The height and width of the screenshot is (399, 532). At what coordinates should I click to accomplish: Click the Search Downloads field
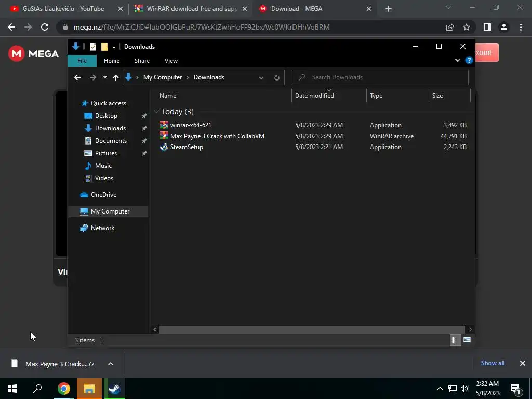pyautogui.click(x=380, y=77)
